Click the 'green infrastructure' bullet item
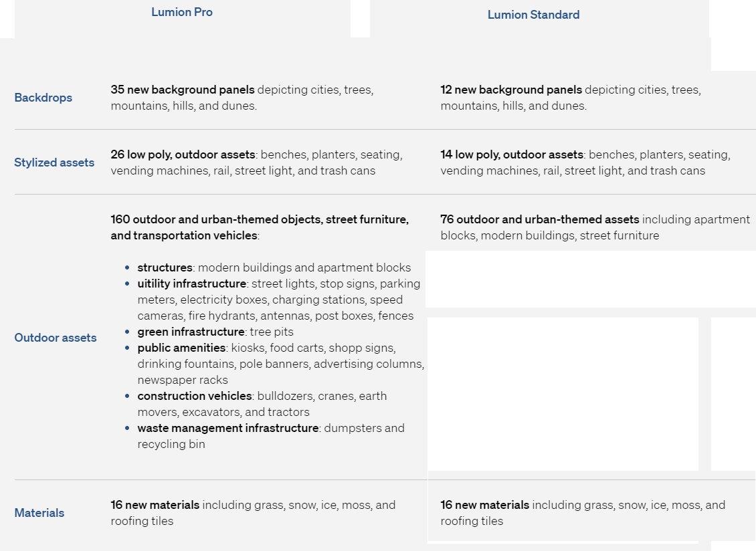This screenshot has height=551, width=756. pyautogui.click(x=191, y=332)
